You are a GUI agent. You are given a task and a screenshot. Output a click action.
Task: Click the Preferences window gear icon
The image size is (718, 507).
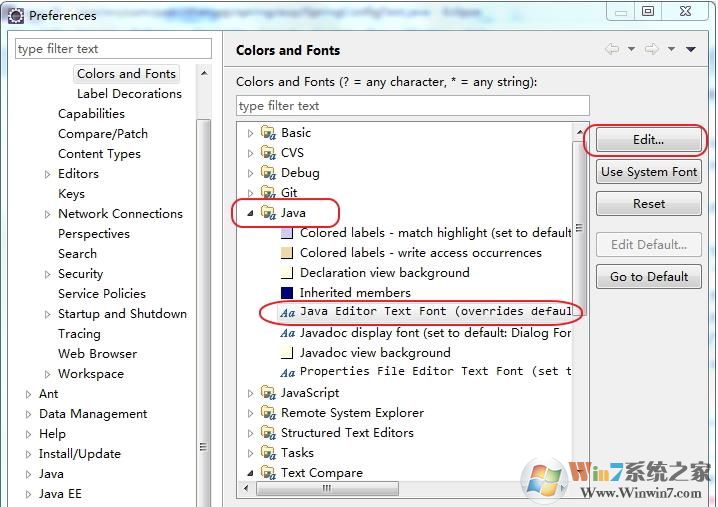click(x=16, y=16)
